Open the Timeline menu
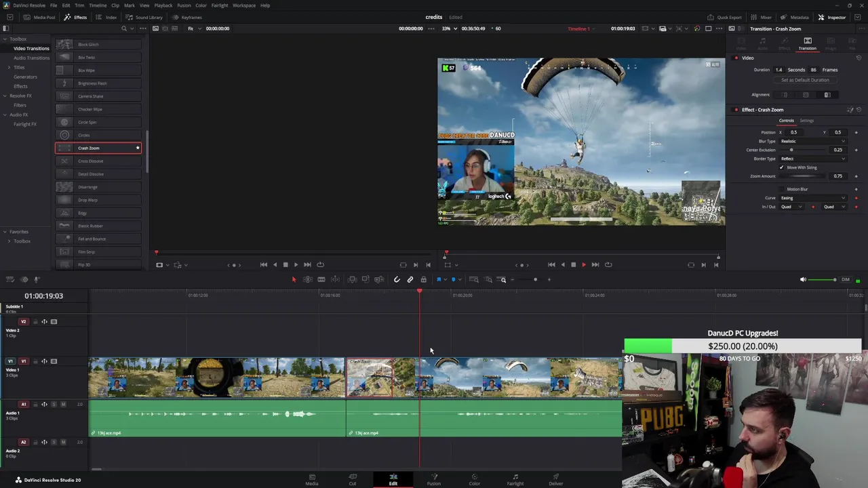The image size is (868, 488). coord(98,5)
